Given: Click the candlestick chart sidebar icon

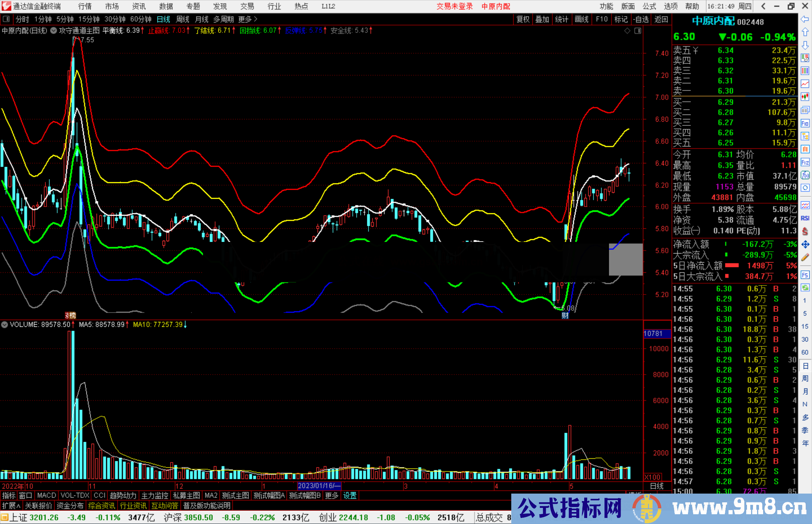Looking at the screenshot, I should [805, 97].
